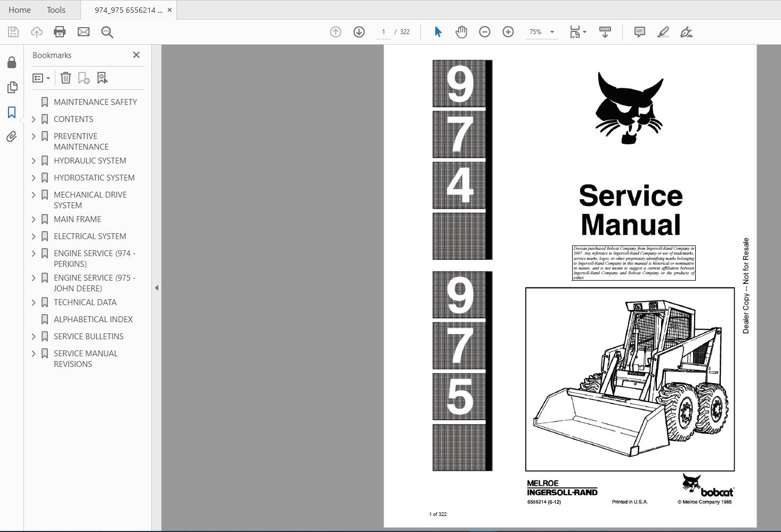Find current bookmark icon

click(102, 78)
